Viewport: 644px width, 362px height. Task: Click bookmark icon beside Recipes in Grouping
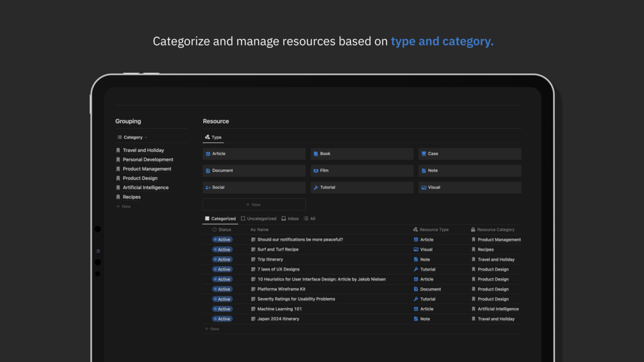(118, 197)
